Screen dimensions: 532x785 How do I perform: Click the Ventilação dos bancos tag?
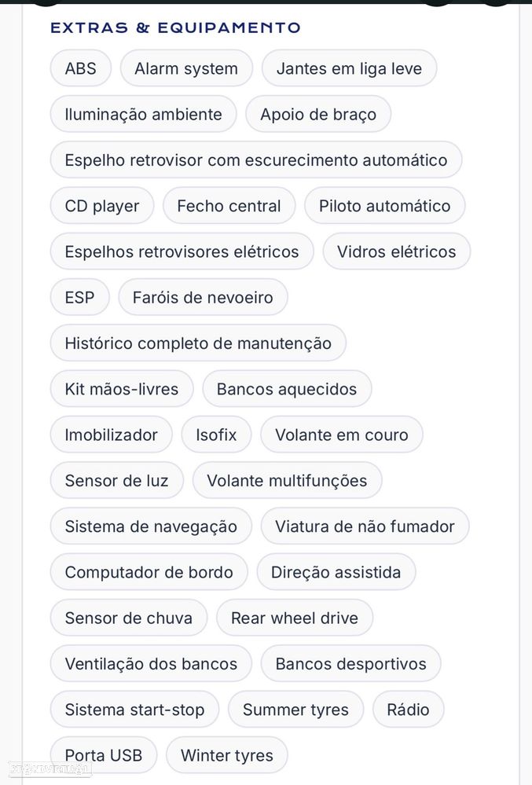151,664
